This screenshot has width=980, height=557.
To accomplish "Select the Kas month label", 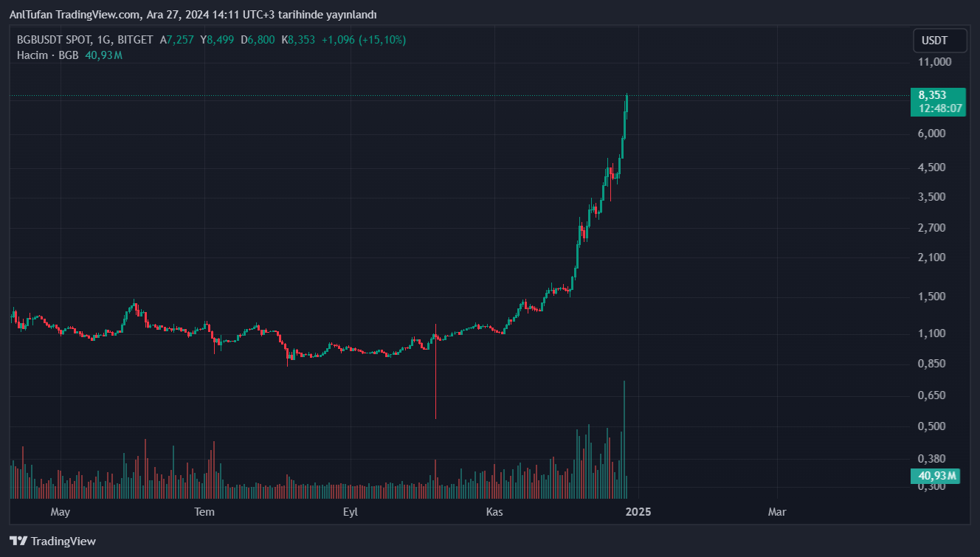I will tap(494, 511).
